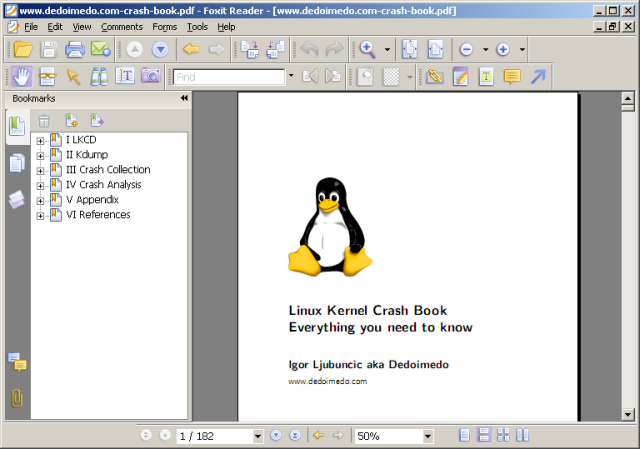Email the PDF via envelope icon
The width and height of the screenshot is (640, 449).
pyautogui.click(x=100, y=49)
